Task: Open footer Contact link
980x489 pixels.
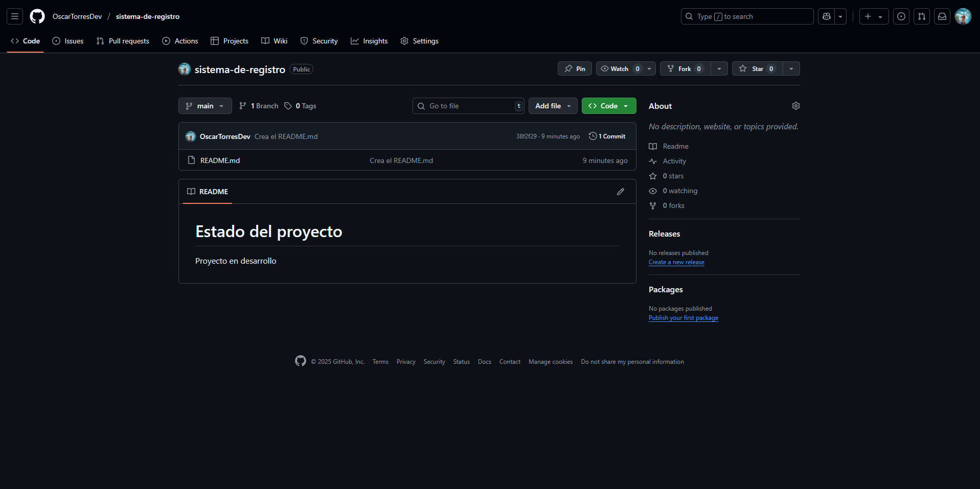Action: (510, 362)
